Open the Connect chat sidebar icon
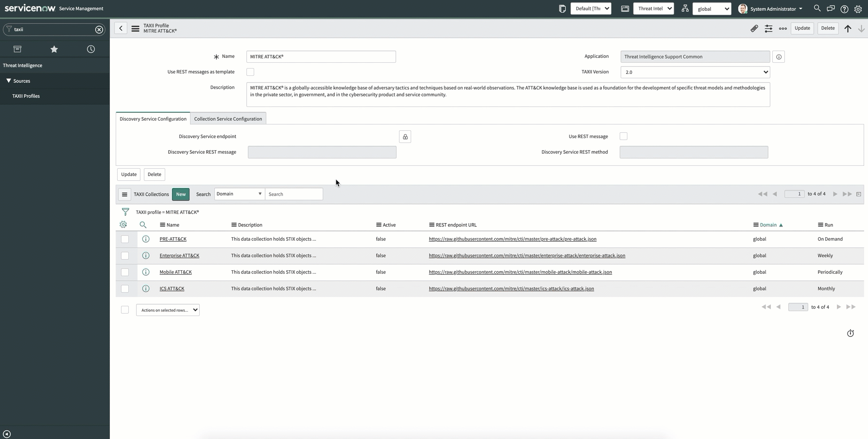The width and height of the screenshot is (868, 439). coord(831,9)
